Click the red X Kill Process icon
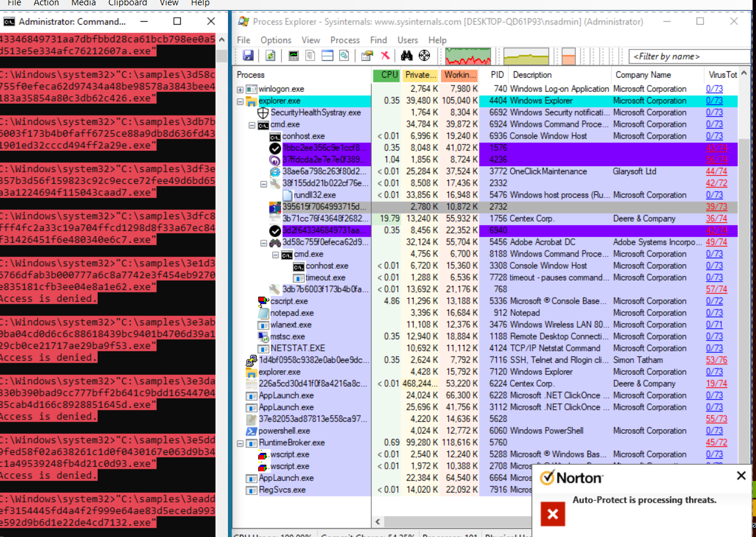Viewport: 756px width, 537px height. [x=385, y=56]
